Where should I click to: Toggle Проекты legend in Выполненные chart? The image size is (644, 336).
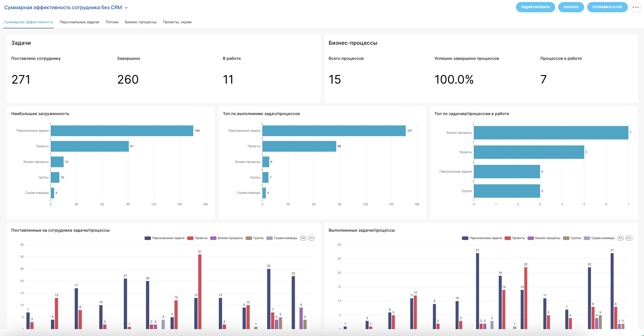[x=515, y=238]
